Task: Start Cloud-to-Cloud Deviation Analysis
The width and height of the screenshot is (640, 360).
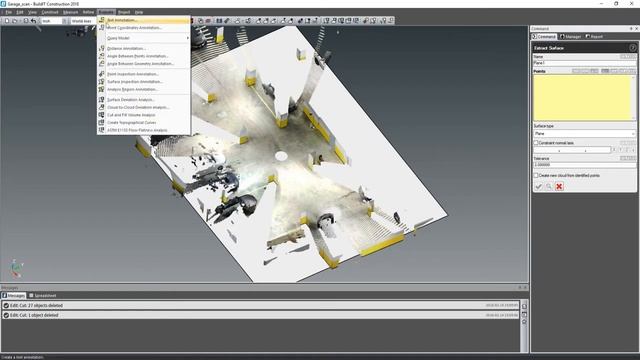Action: point(143,107)
